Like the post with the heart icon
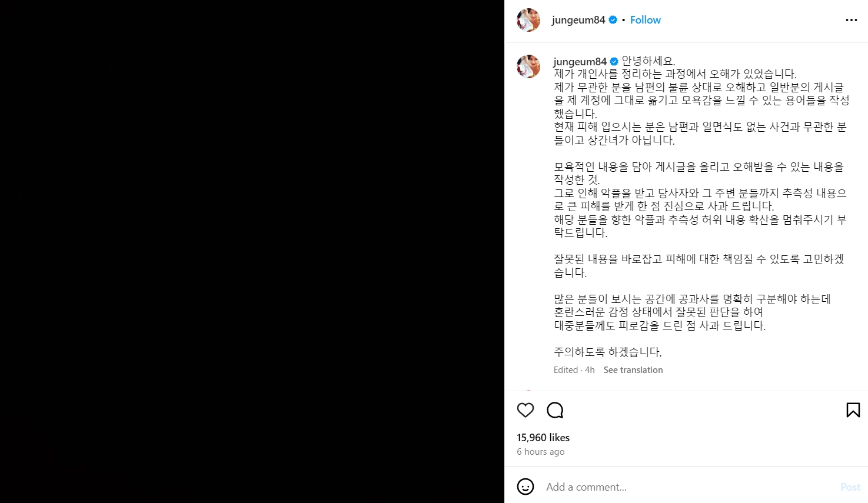 (x=526, y=410)
